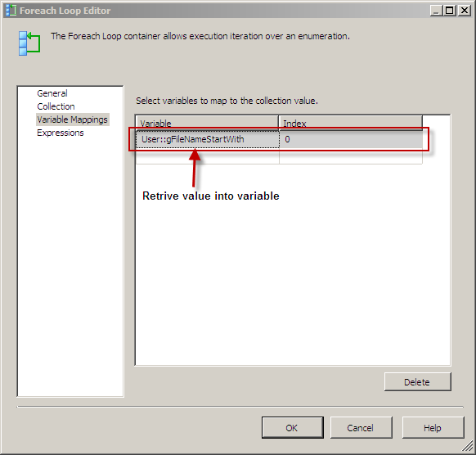Viewport: 476px width, 455px height.
Task: Click the Delete button
Action: (x=417, y=382)
